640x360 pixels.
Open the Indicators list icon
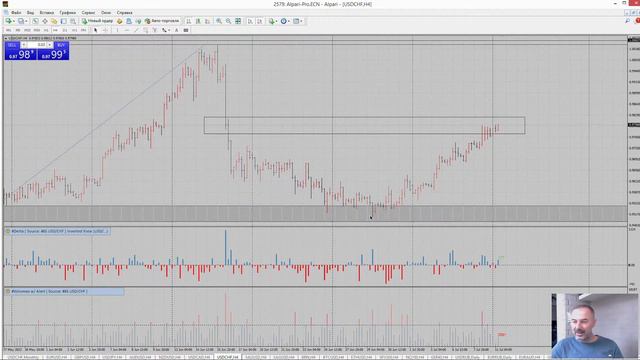click(272, 21)
